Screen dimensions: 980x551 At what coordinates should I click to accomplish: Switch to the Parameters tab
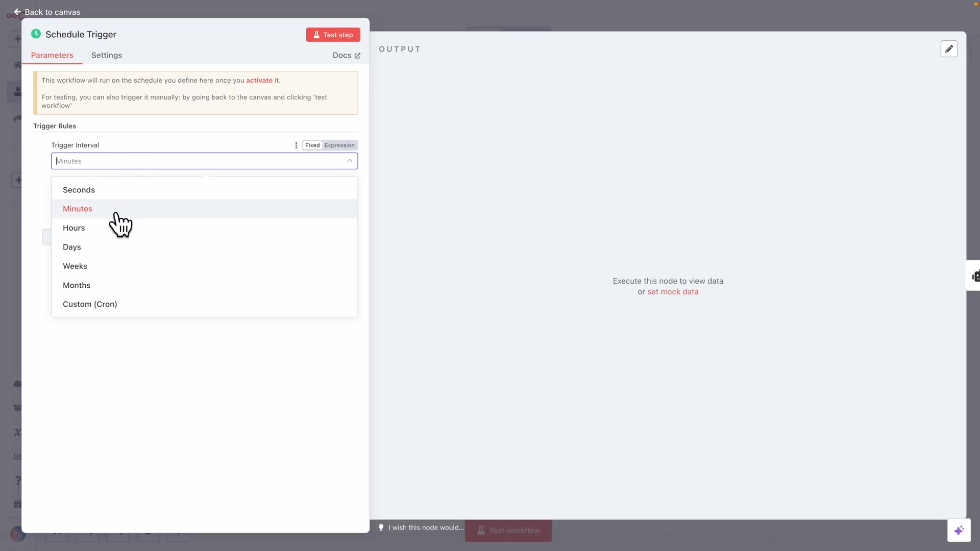pyautogui.click(x=52, y=55)
